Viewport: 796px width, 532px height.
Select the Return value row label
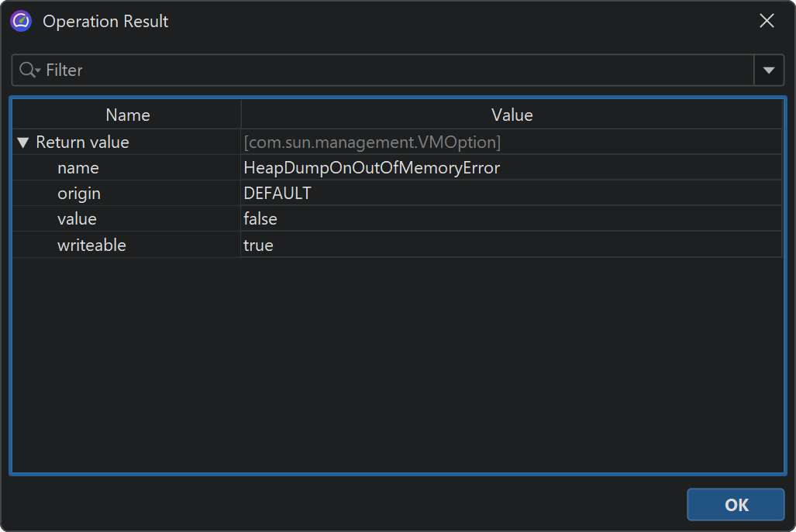(x=82, y=142)
